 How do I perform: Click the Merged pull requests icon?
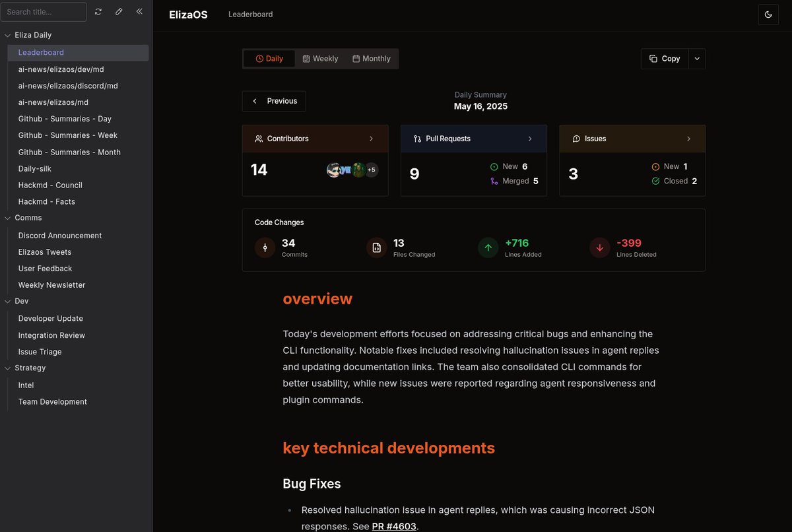pos(494,181)
